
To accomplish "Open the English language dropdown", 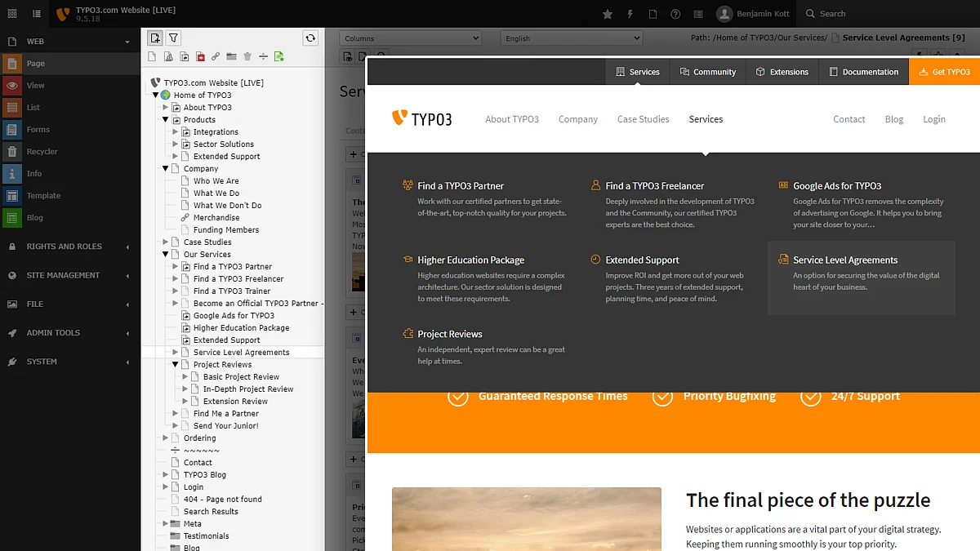I will (x=572, y=38).
